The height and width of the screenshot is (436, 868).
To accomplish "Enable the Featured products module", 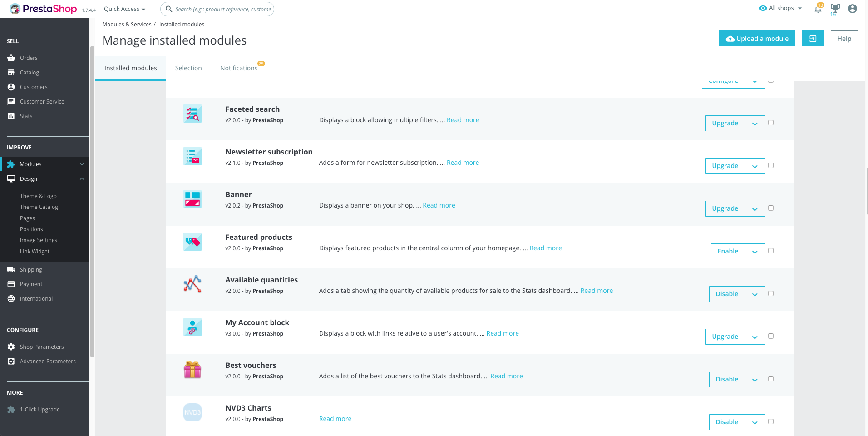I will (728, 251).
